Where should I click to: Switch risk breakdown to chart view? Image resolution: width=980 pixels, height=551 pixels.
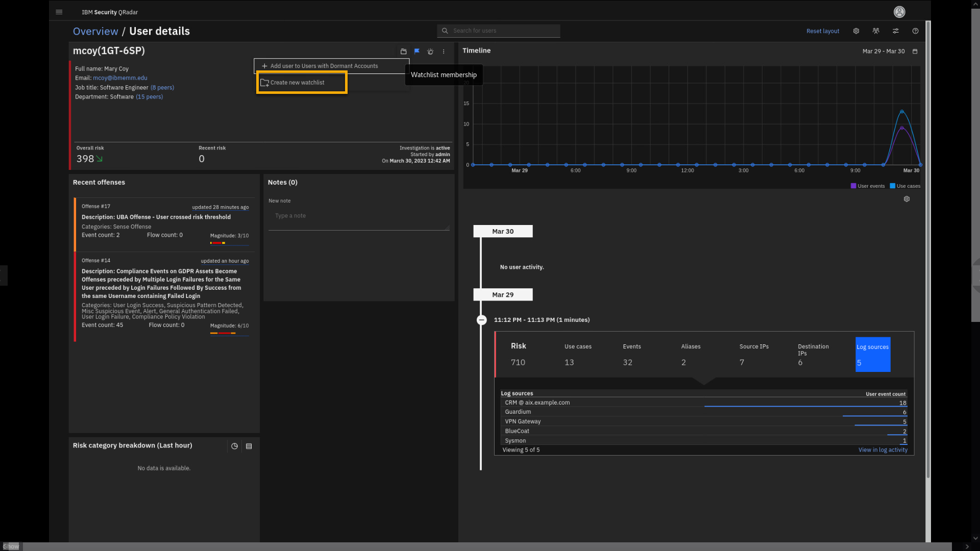[234, 446]
